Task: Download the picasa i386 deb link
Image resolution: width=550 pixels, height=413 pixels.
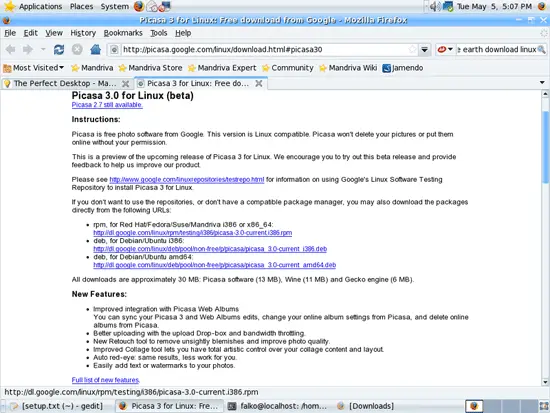Action: pos(210,249)
